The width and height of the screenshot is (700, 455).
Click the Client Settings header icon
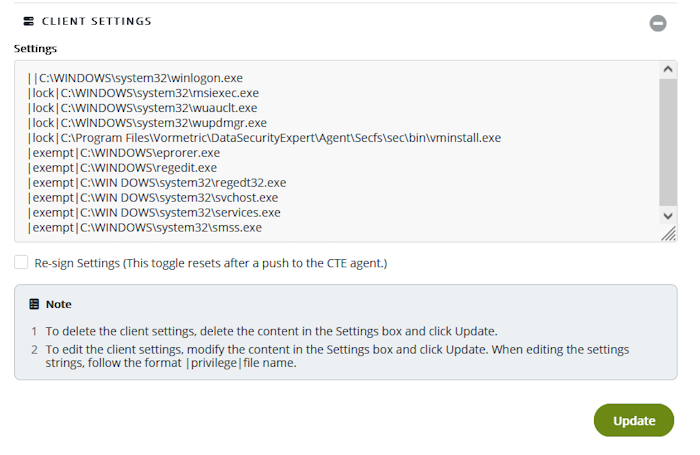pos(29,21)
